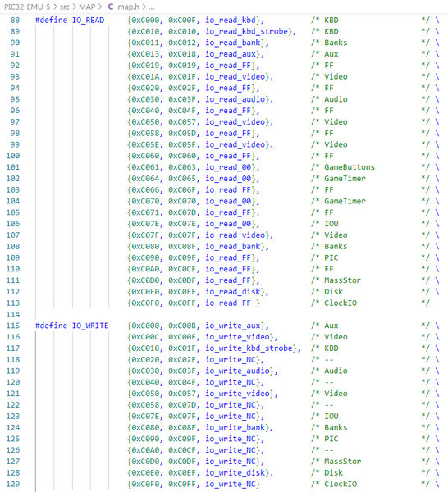Click io_read_audio on line 95
The width and height of the screenshot is (448, 492).
coord(235,99)
